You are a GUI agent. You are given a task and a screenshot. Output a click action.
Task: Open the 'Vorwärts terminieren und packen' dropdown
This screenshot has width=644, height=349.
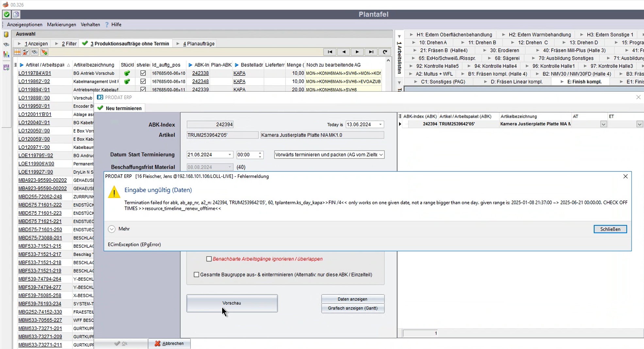pyautogui.click(x=381, y=155)
